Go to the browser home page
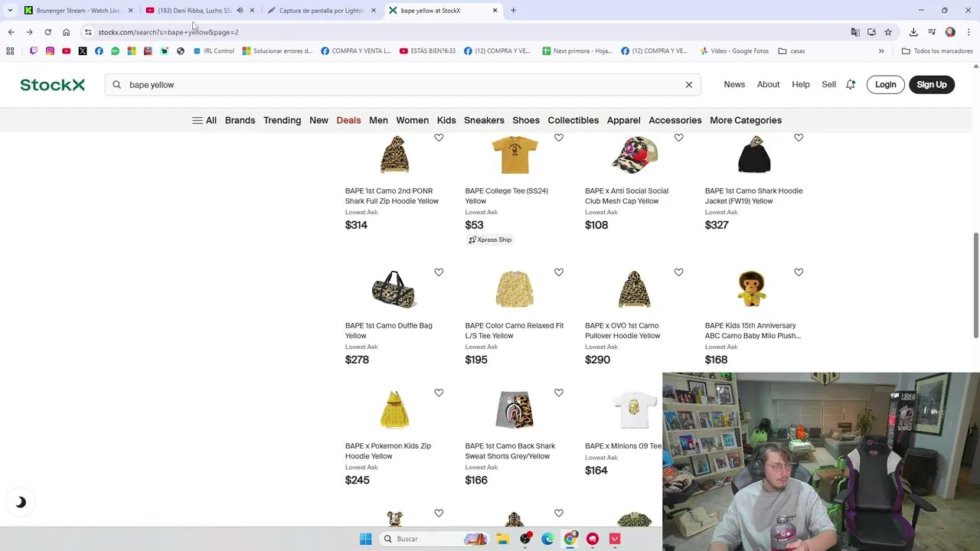 coord(66,32)
